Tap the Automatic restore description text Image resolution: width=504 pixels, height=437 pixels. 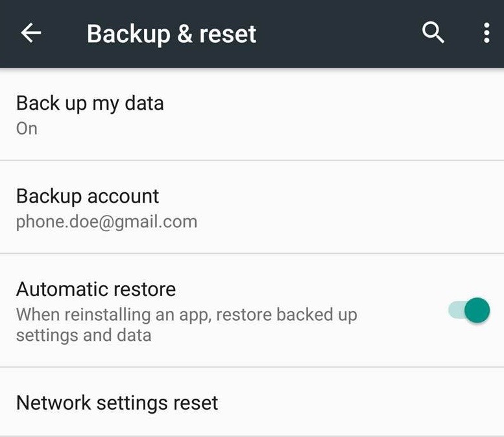click(186, 325)
